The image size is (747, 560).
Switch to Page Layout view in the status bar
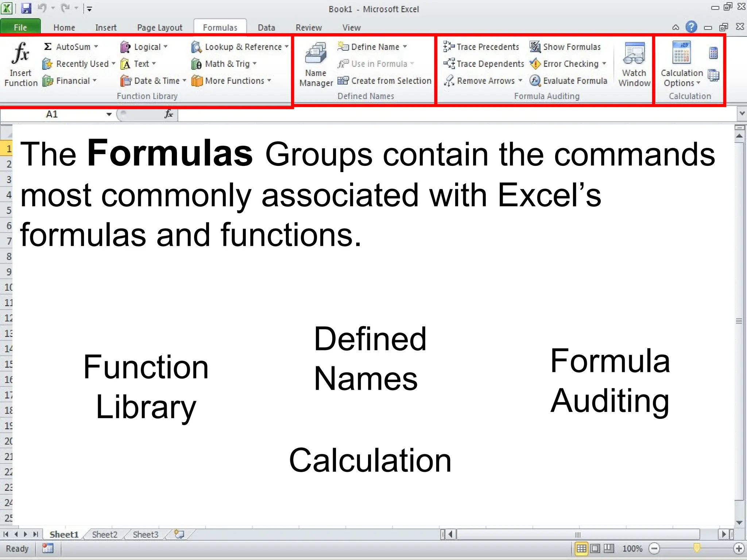595,548
